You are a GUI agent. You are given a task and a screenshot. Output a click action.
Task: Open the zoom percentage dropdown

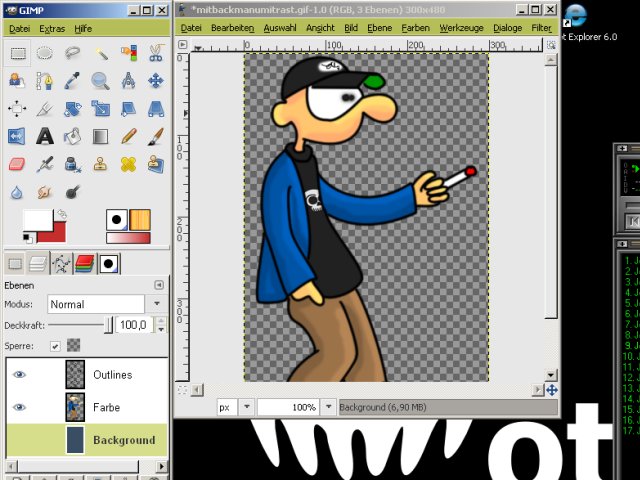tap(329, 407)
